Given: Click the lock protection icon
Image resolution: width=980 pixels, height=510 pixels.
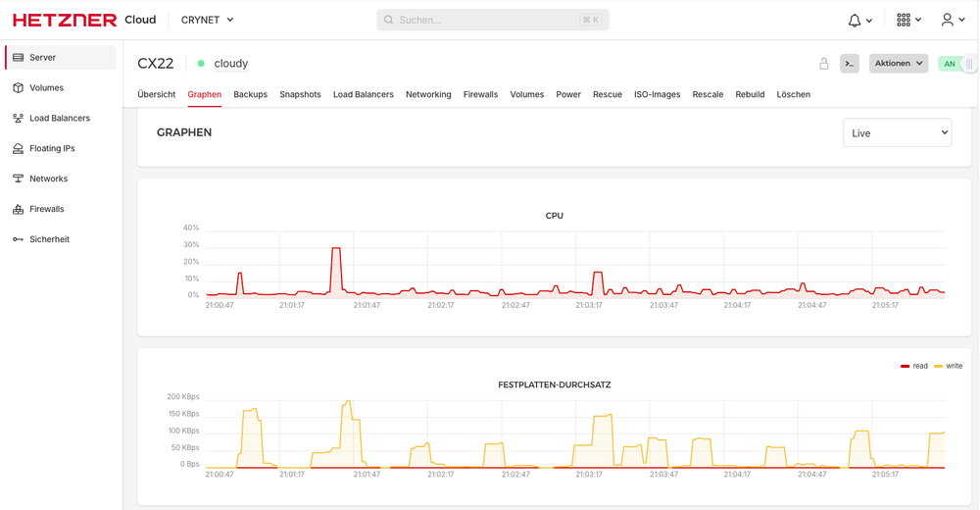Looking at the screenshot, I should 824,64.
